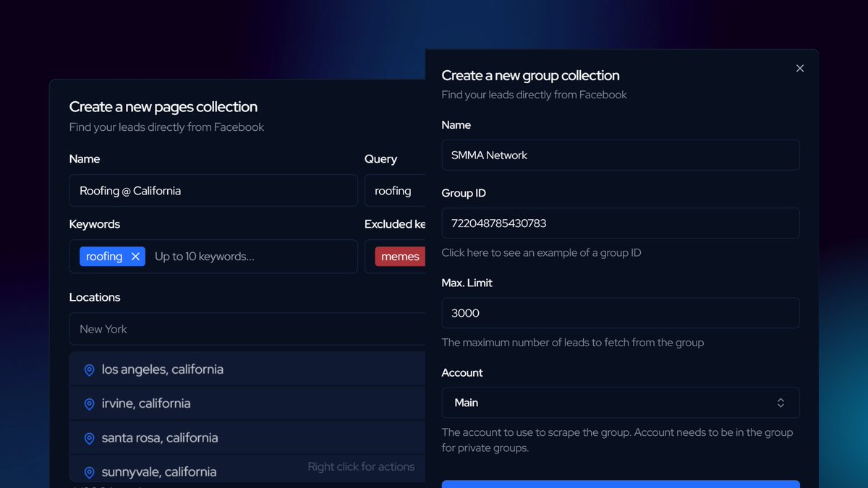
Task: Select the roofing keyword chip
Action: click(112, 257)
